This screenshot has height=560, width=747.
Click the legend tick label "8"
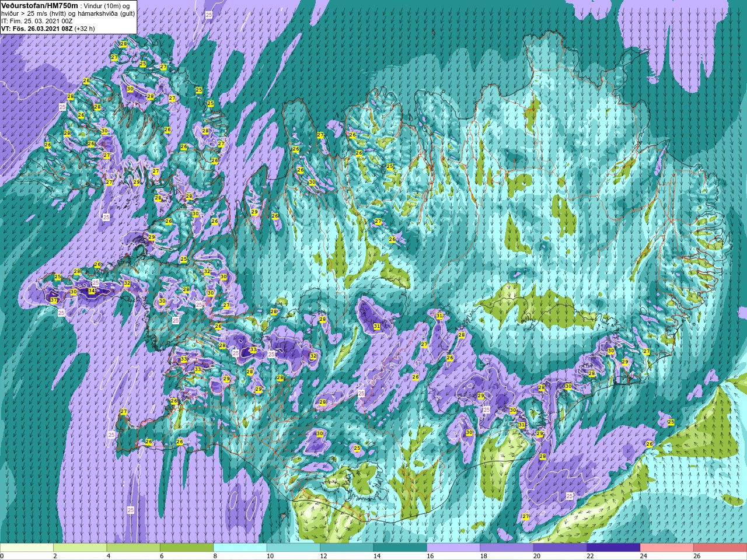pyautogui.click(x=215, y=556)
